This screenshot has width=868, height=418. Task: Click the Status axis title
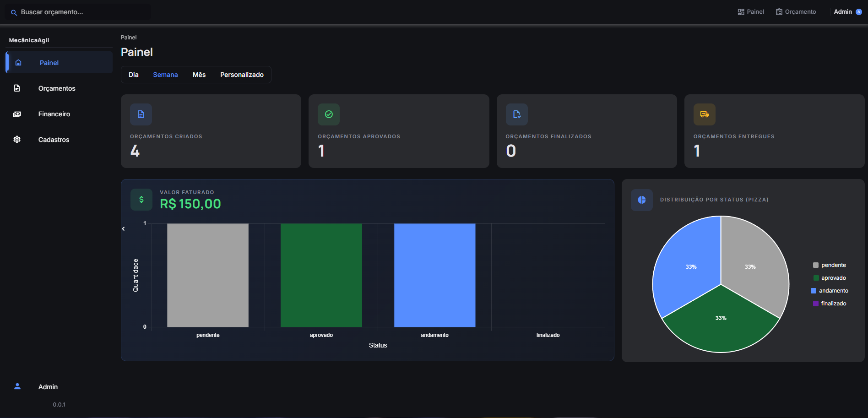[378, 345]
